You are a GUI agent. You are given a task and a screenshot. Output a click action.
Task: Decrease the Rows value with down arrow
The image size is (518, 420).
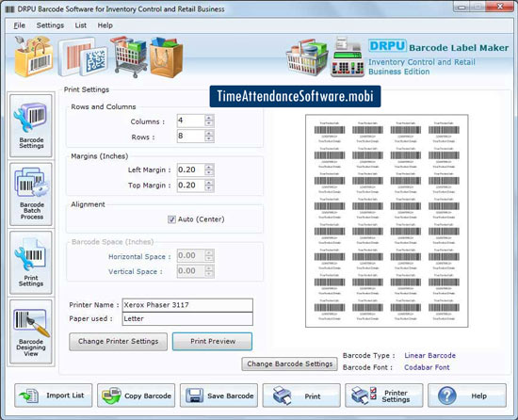point(209,139)
